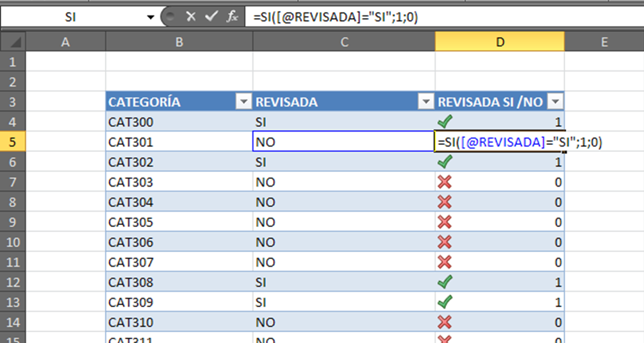Select the NO cell next to CAT301
This screenshot has width=644, height=343.
pos(343,142)
